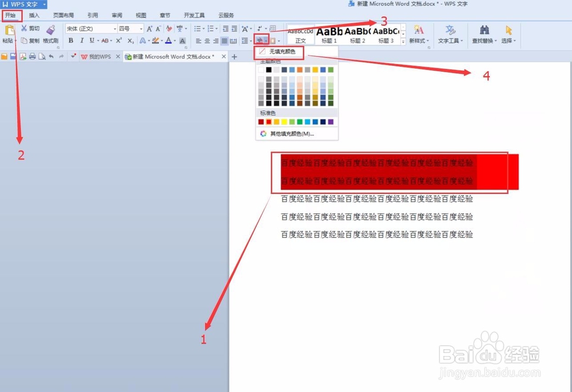Click the print preview icon

pyautogui.click(x=42, y=56)
